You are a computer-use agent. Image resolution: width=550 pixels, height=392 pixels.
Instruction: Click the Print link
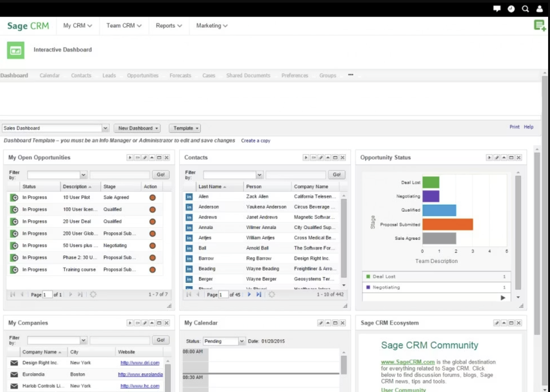tap(514, 127)
